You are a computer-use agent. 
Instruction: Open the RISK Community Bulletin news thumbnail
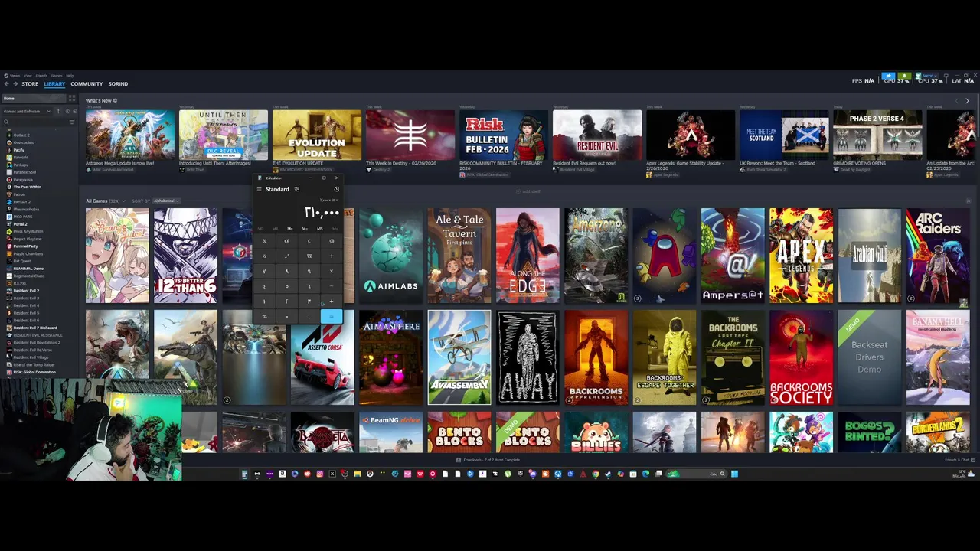point(504,135)
